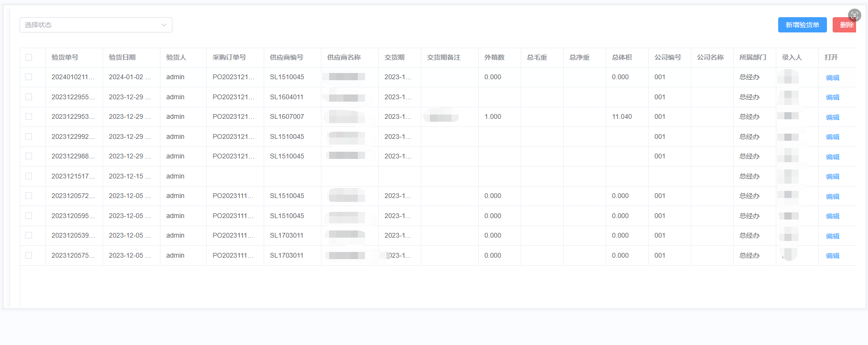Check the row 2023120595… checkbox
The width and height of the screenshot is (868, 345).
click(29, 216)
